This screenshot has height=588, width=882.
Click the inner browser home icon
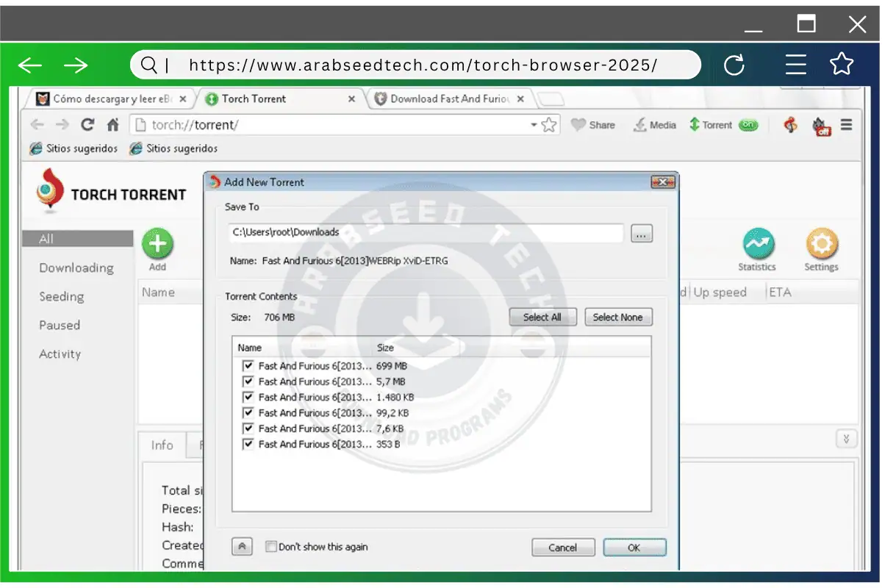point(112,125)
